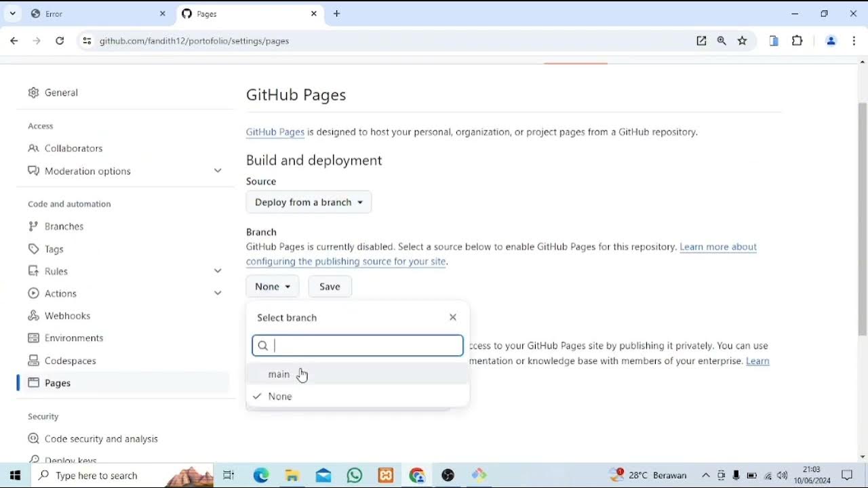Open Environments settings page
Screen dimensions: 868x488
pos(74,338)
